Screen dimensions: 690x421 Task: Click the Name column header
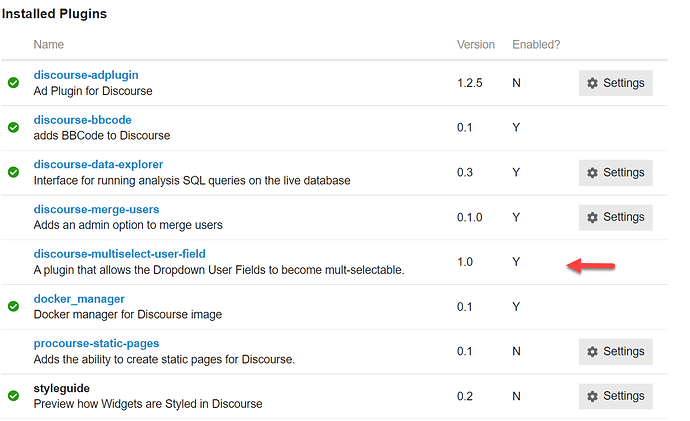tap(48, 44)
